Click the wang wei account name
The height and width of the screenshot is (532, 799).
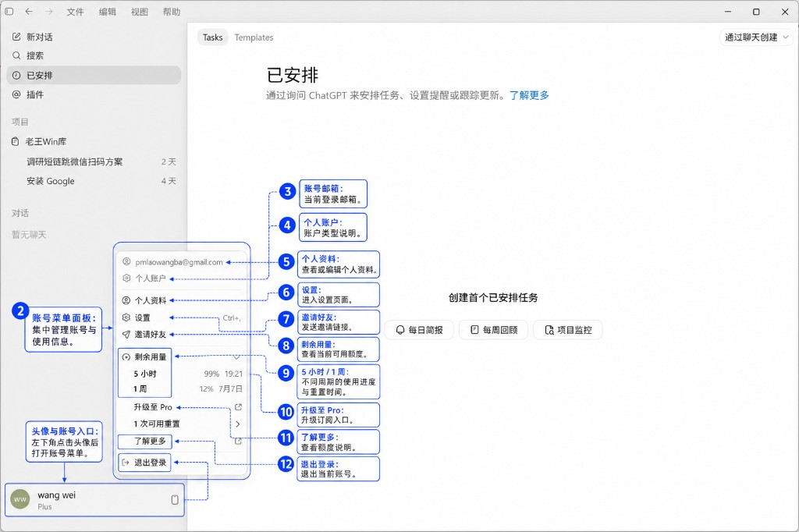point(56,495)
